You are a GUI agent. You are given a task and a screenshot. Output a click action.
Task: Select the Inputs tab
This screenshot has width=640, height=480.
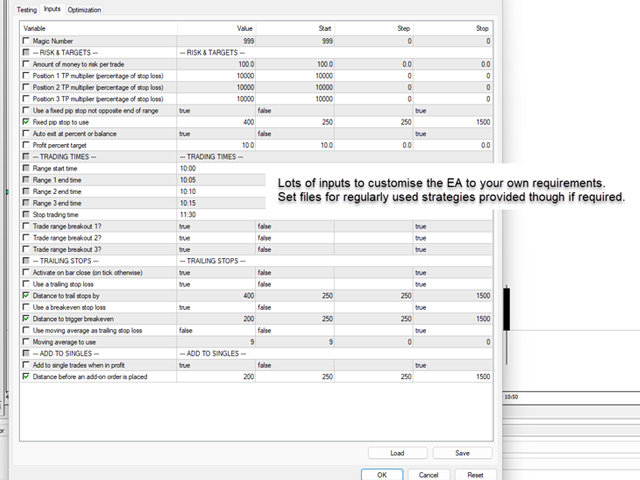[52, 9]
